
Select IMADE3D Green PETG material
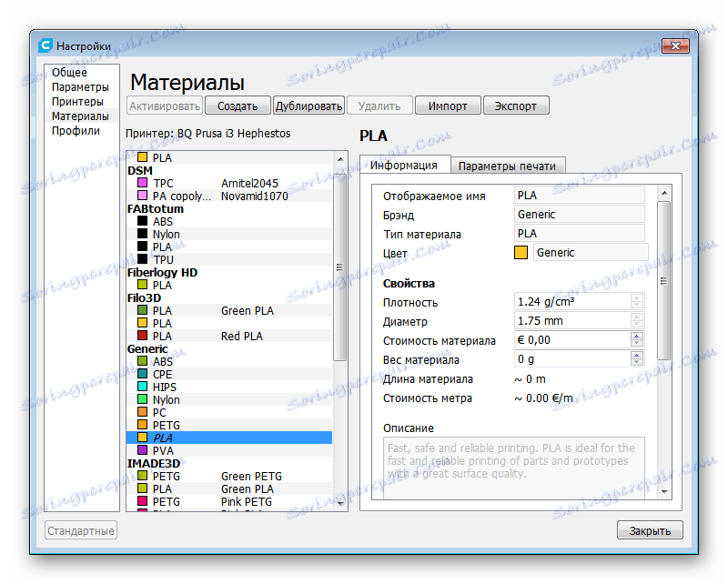coord(230,477)
